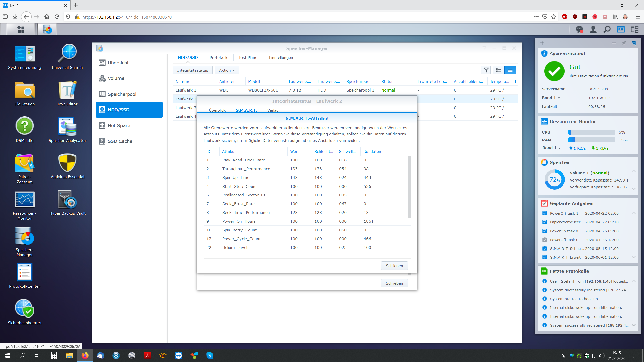
Task: Enable the PowerOff task 0 checkbox
Action: click(x=545, y=240)
